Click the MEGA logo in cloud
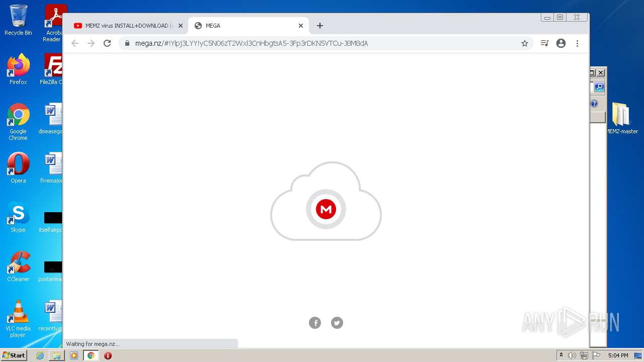 pyautogui.click(x=326, y=209)
